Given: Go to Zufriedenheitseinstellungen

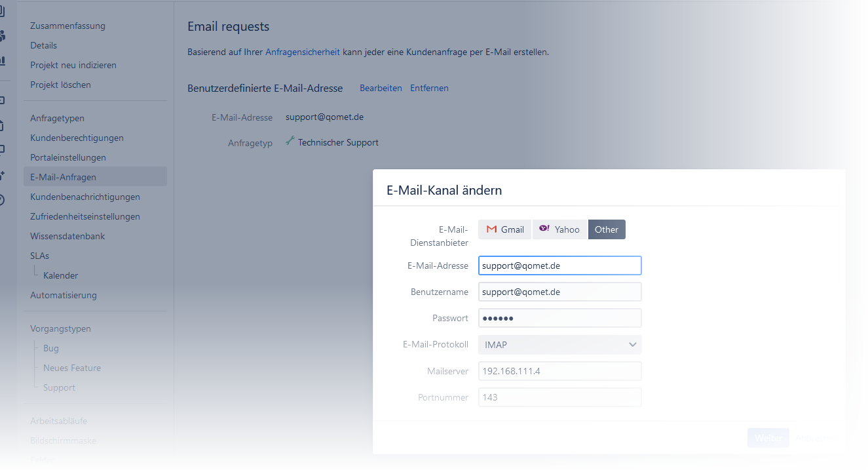Looking at the screenshot, I should pos(85,217).
